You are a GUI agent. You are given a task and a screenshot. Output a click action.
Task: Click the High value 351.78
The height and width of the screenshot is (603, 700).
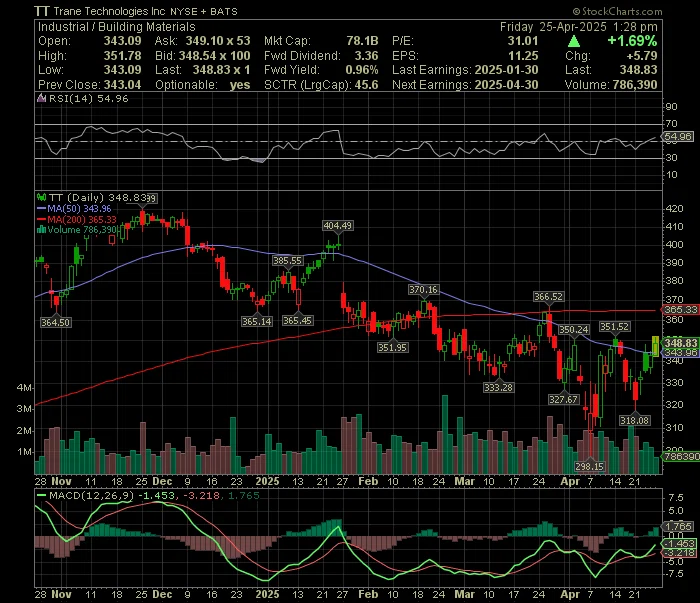click(x=122, y=56)
